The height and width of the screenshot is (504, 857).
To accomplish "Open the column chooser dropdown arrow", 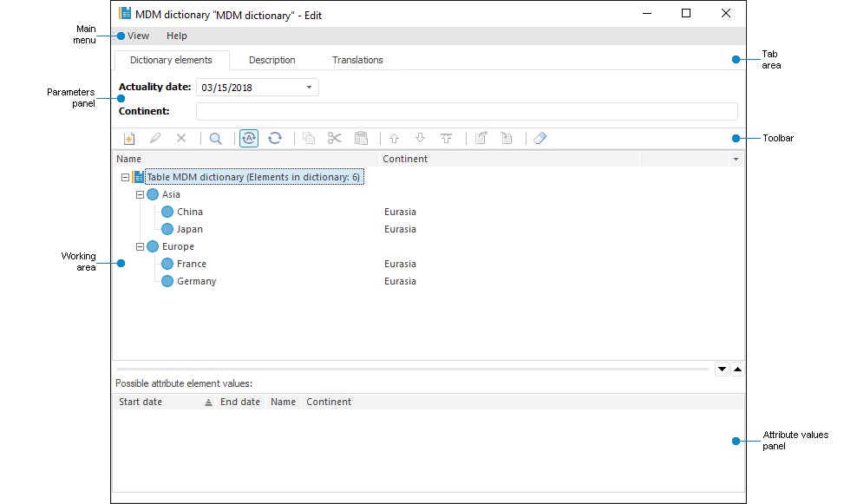I will click(736, 159).
